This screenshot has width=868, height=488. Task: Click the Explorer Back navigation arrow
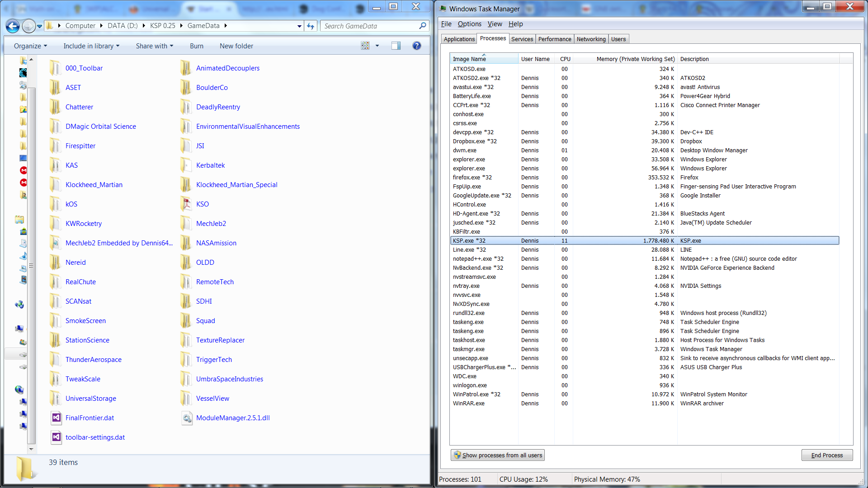[13, 26]
